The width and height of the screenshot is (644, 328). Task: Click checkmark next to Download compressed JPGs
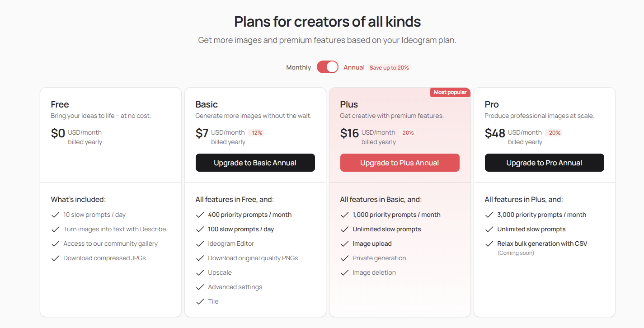(55, 258)
